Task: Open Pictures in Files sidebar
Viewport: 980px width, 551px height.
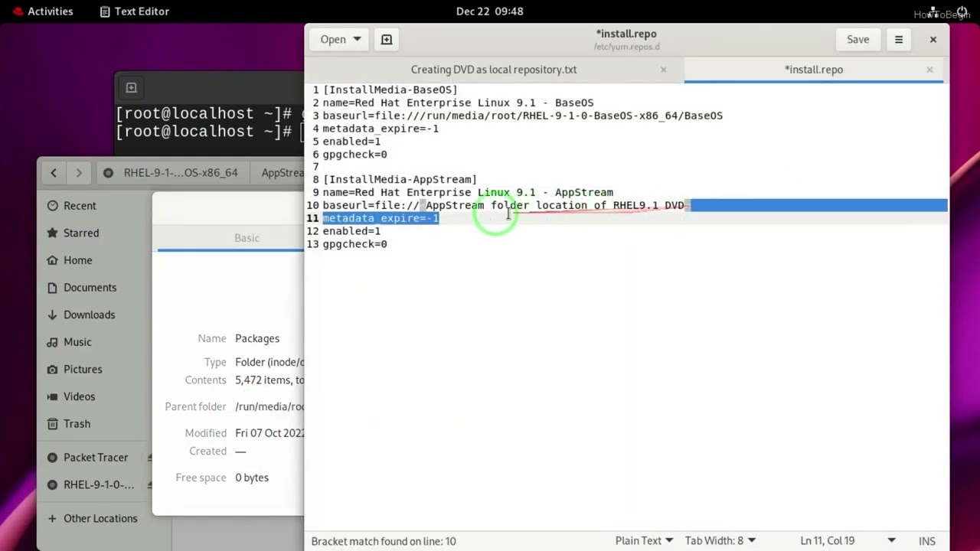Action: (x=83, y=369)
